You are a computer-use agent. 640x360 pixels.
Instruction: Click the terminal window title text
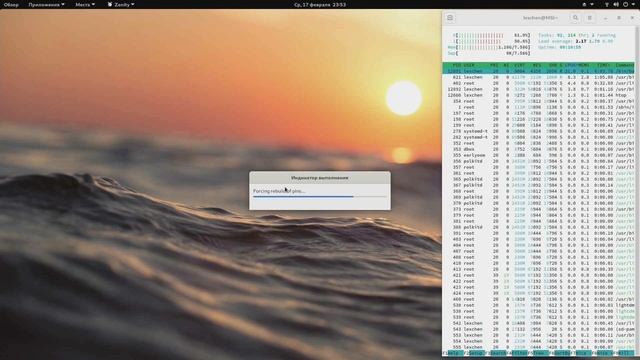(x=540, y=18)
